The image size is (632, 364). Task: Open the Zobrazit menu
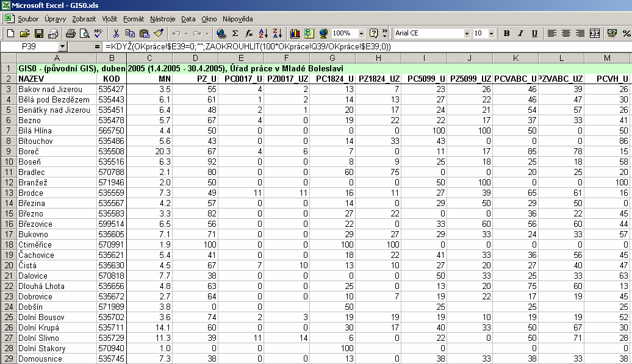pyautogui.click(x=84, y=19)
